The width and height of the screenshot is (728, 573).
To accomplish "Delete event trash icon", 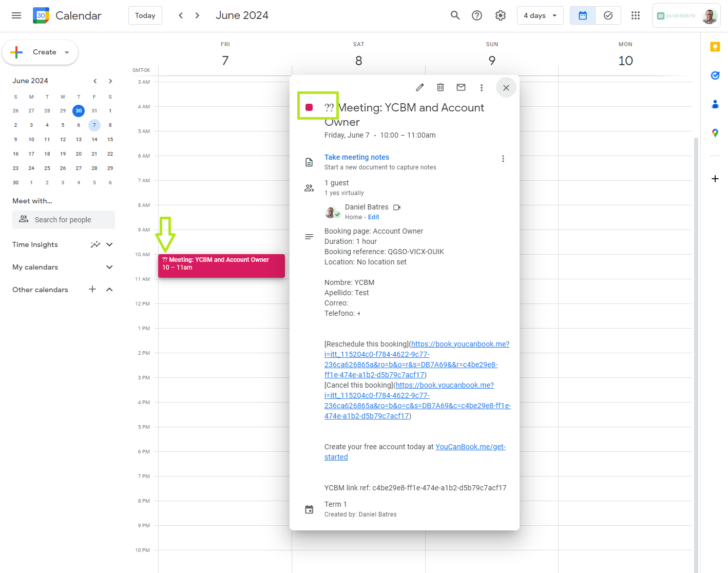I will point(440,87).
